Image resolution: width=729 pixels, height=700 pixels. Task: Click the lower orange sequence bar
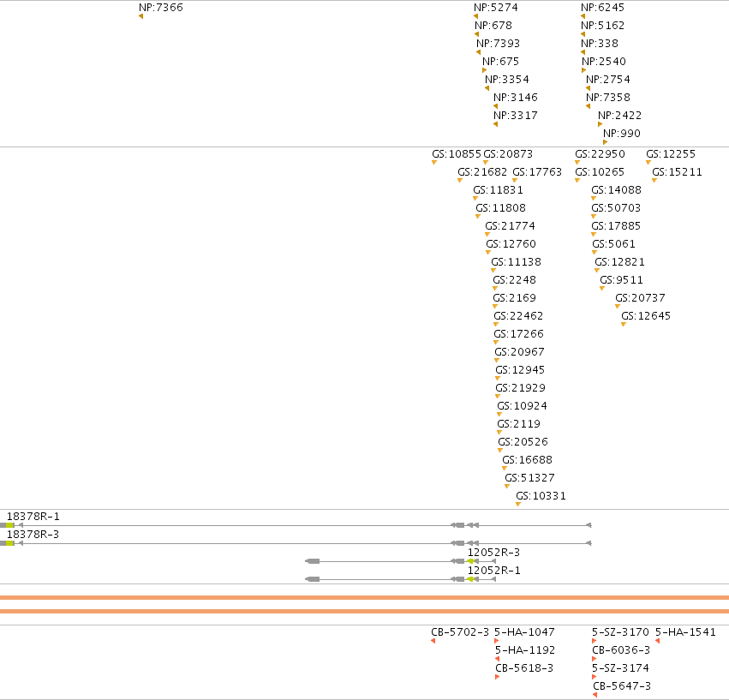365,611
